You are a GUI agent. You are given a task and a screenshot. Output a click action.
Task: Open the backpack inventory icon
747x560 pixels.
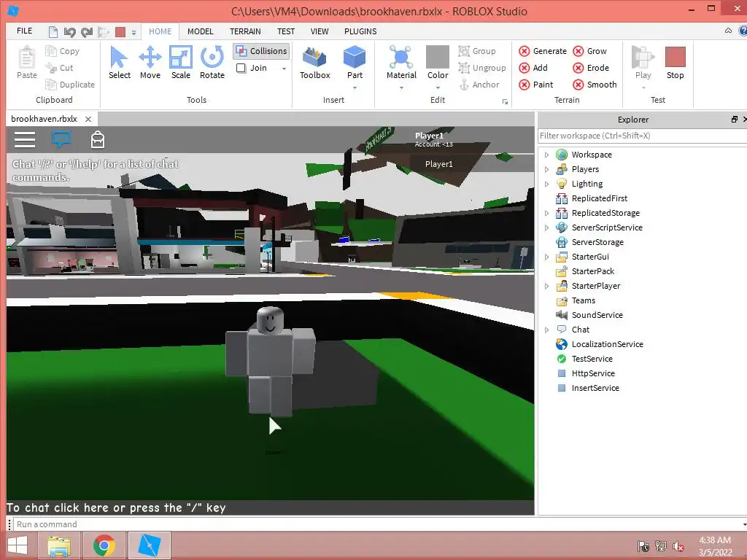coord(98,139)
